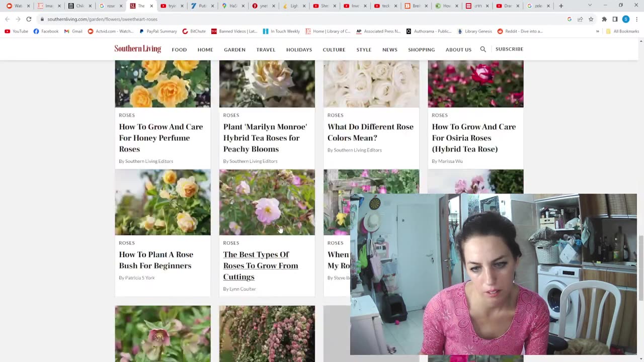Image resolution: width=644 pixels, height=362 pixels.
Task: Switch to the 'HaS' maps tab
Action: click(232, 6)
